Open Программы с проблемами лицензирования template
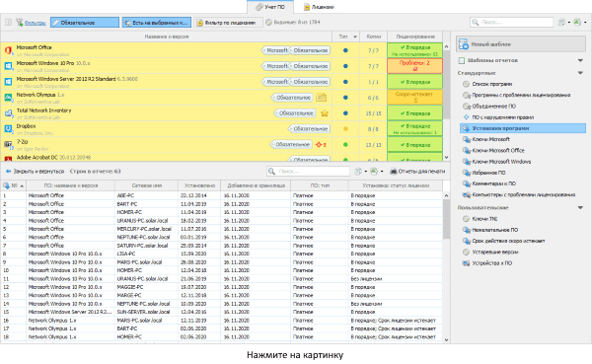Image resolution: width=592 pixels, height=364 pixels. coord(521,95)
